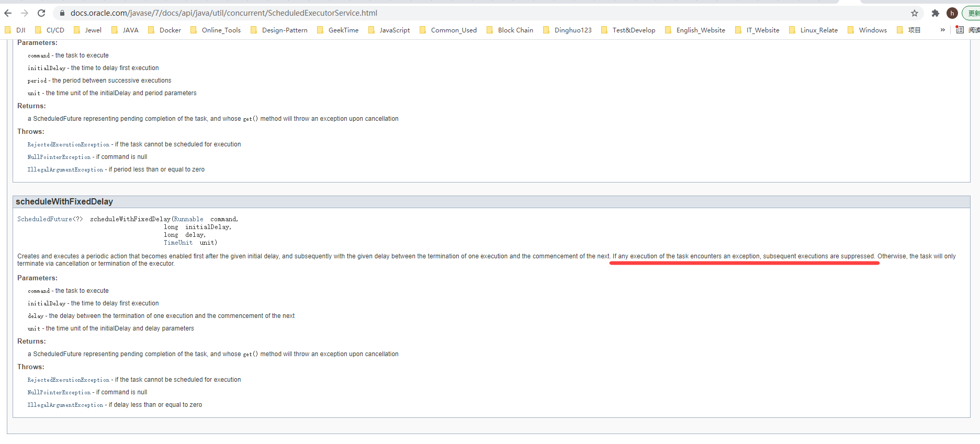Viewport: 980px width, 444px height.
Task: Reload the page with the refresh icon
Action: [x=41, y=13]
